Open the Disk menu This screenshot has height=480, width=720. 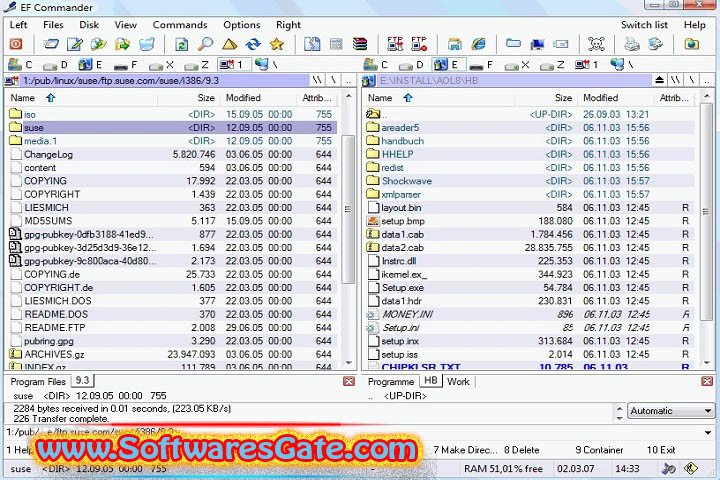(89, 25)
